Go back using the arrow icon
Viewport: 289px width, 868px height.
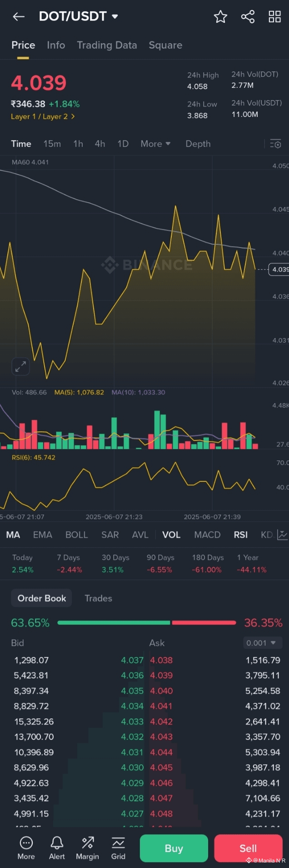[19, 17]
